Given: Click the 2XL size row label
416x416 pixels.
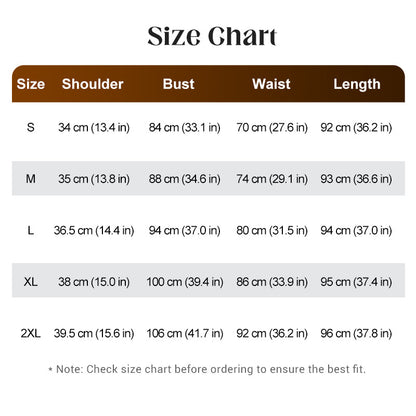Looking at the screenshot, I should coord(31,333).
